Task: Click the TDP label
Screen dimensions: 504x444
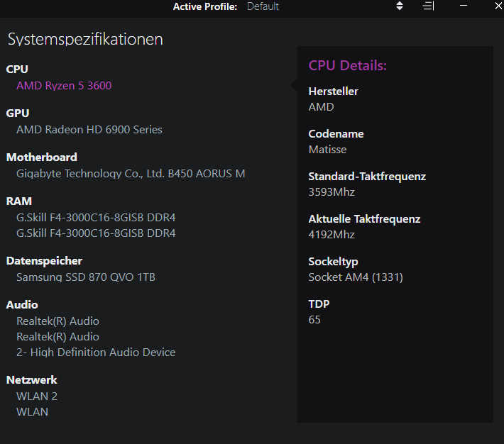Action: pos(319,304)
